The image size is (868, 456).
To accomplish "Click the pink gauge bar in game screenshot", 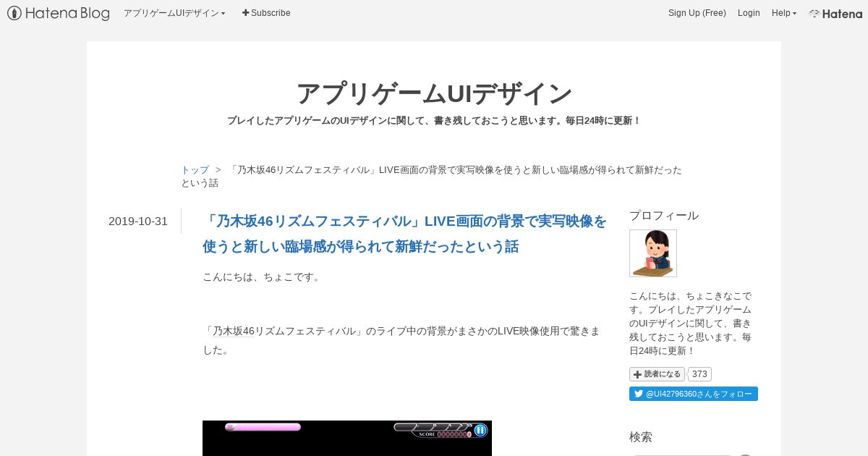I will pyautogui.click(x=263, y=427).
